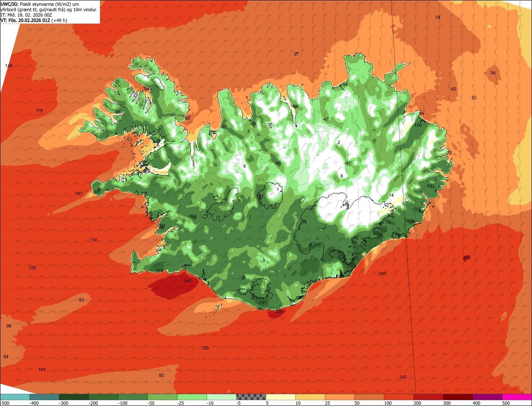Screen dimensions: 532x406
Task: Pick the pale green -10 to -5 swatch
Action: (x=222, y=397)
